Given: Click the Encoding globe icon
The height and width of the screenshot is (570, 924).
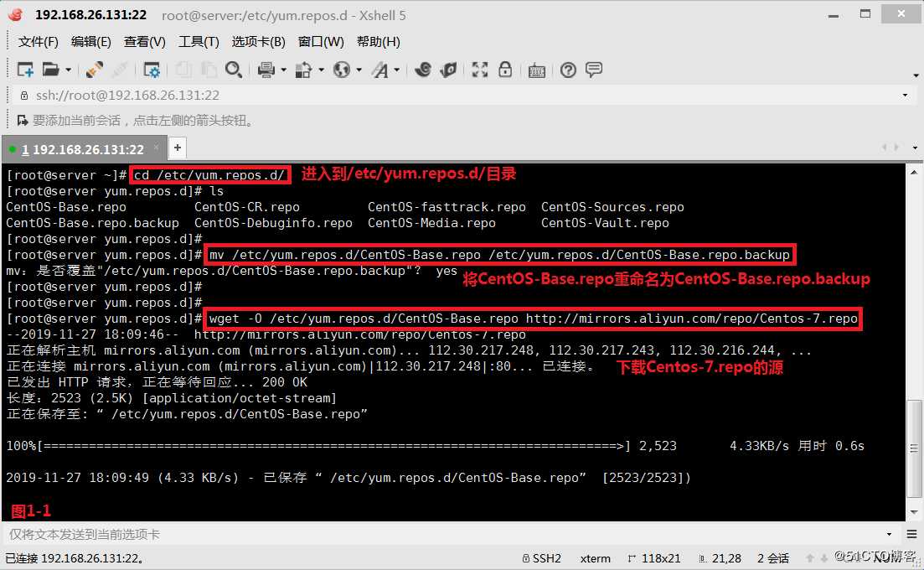Looking at the screenshot, I should point(341,70).
